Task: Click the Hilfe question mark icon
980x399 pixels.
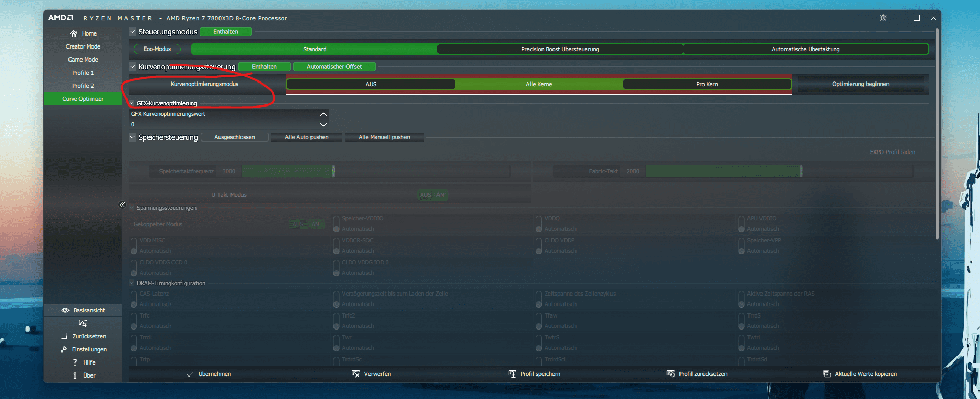Action: tap(75, 362)
